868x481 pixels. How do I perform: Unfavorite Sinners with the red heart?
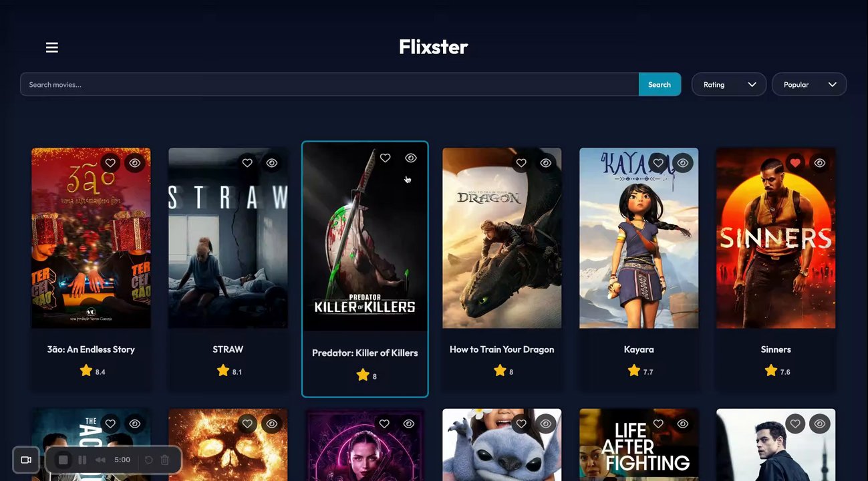pos(795,163)
